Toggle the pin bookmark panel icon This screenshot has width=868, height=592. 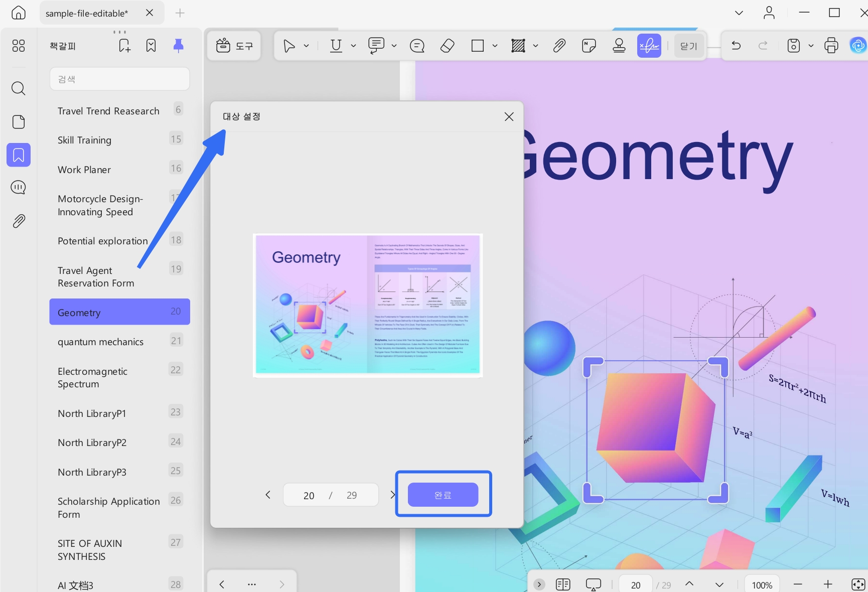coord(178,46)
